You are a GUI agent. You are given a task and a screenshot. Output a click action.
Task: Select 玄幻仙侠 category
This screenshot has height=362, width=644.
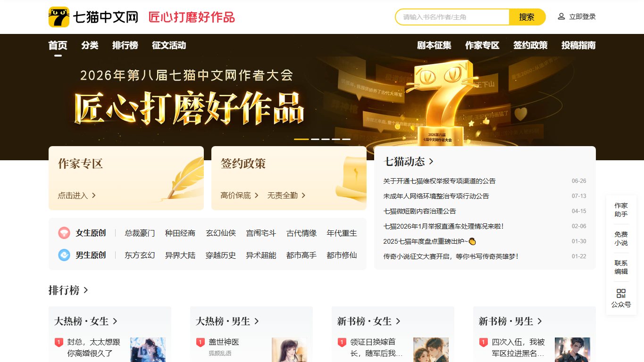[221, 233]
